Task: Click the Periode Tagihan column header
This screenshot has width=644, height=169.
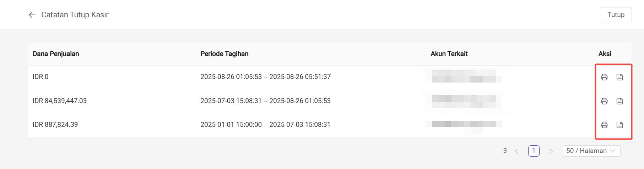Action: [224, 54]
